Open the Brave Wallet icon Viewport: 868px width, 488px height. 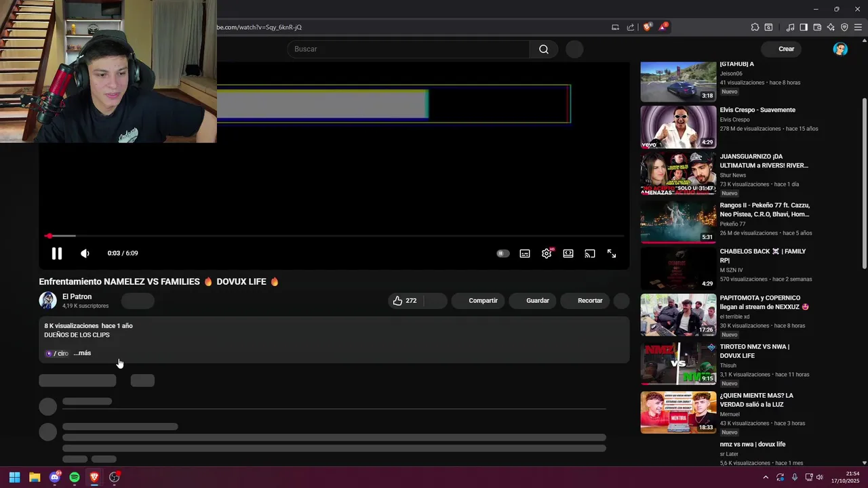(x=817, y=27)
